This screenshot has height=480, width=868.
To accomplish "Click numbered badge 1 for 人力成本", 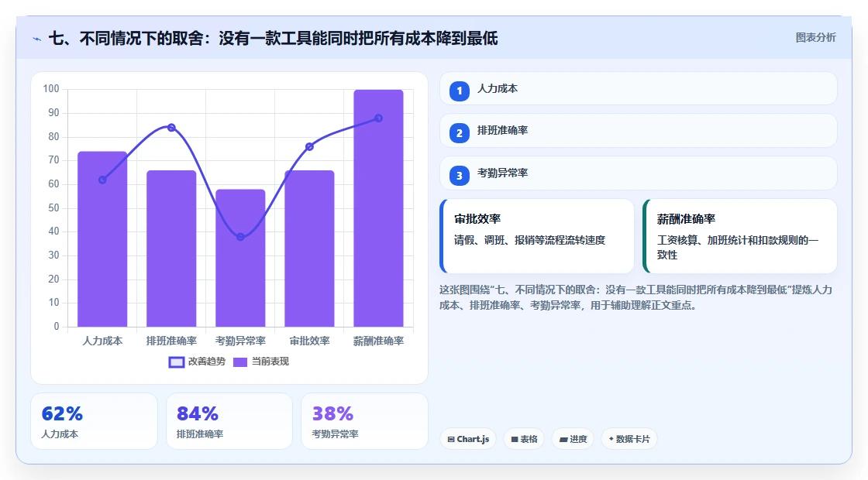I will coord(460,91).
